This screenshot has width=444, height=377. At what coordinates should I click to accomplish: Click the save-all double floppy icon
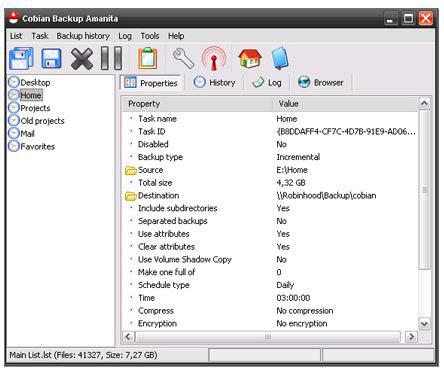click(x=21, y=58)
